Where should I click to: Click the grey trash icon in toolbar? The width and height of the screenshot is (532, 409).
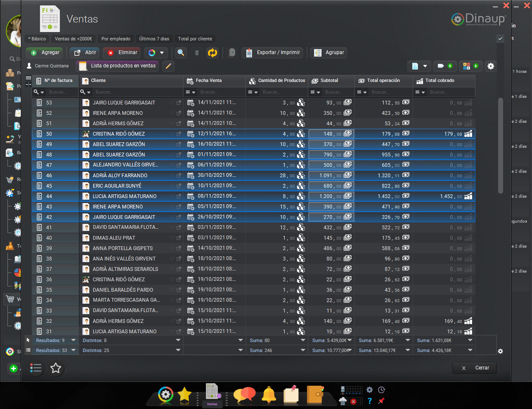(197, 53)
